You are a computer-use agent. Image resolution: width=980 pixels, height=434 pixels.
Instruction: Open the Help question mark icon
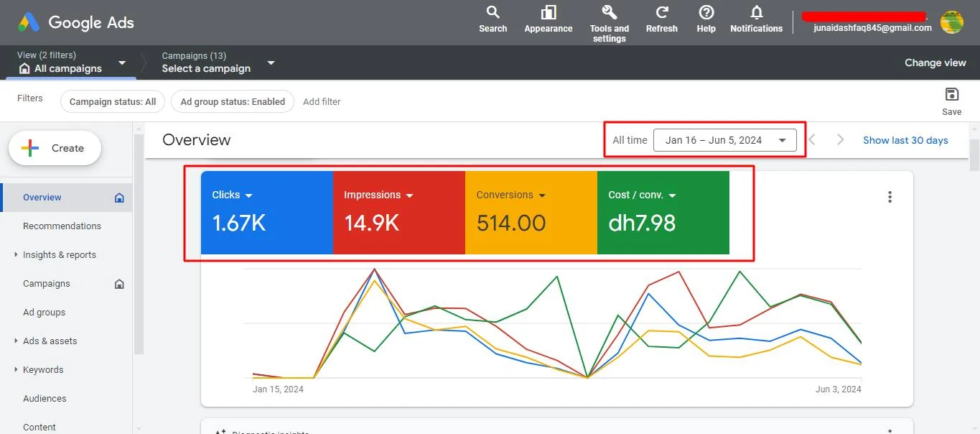(706, 12)
